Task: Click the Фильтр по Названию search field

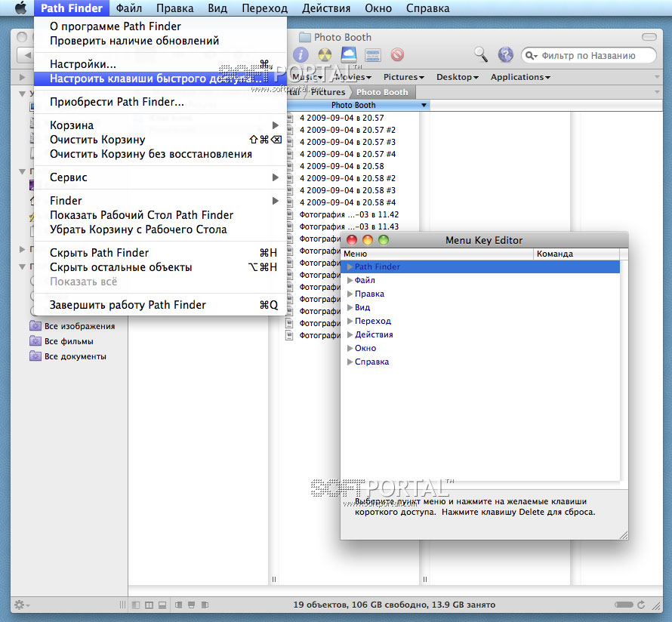Action: [x=589, y=56]
